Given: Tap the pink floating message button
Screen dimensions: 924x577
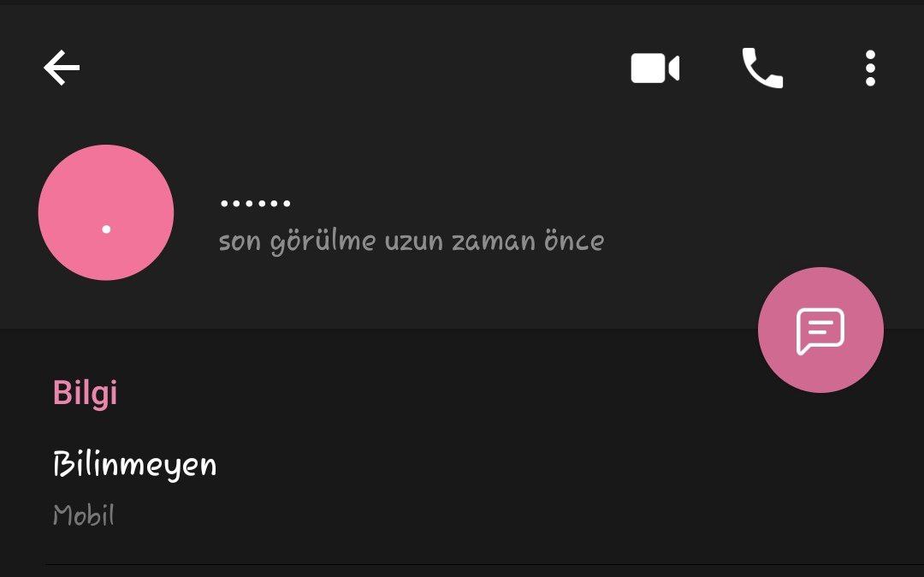Looking at the screenshot, I should point(820,330).
